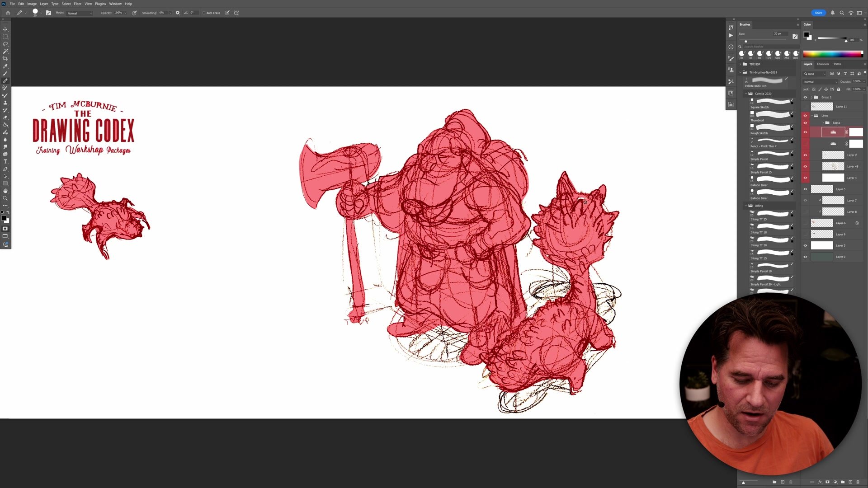
Task: Select the Move tool
Action: 5,29
